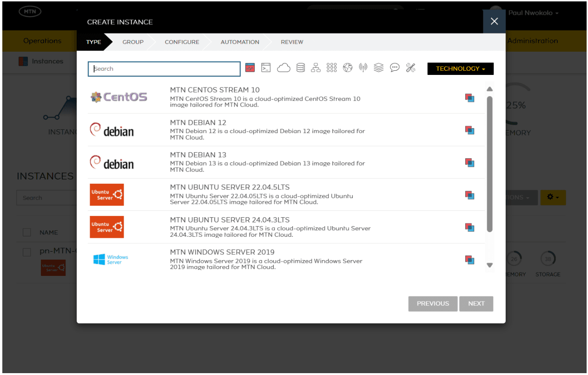Screen dimensions: 588x375
Task: Select the TYPE step tab
Action: pos(94,42)
